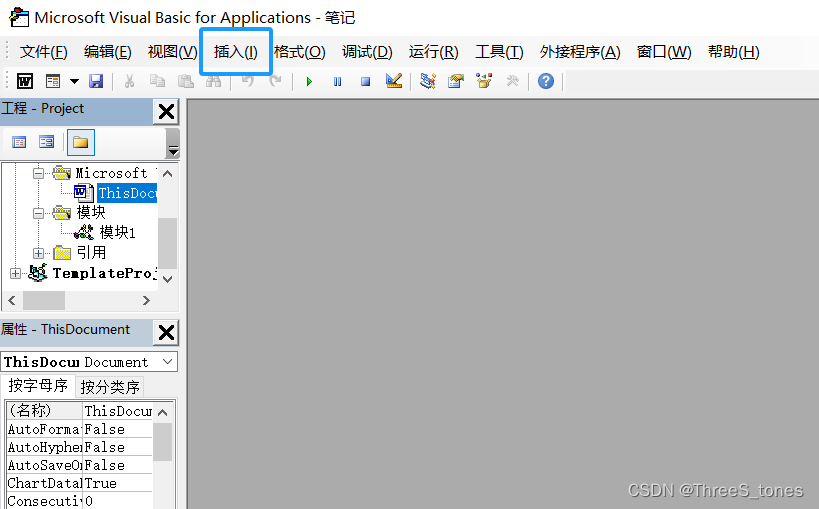This screenshot has height=509, width=819.
Task: Toggle Design Mode icon
Action: point(394,81)
